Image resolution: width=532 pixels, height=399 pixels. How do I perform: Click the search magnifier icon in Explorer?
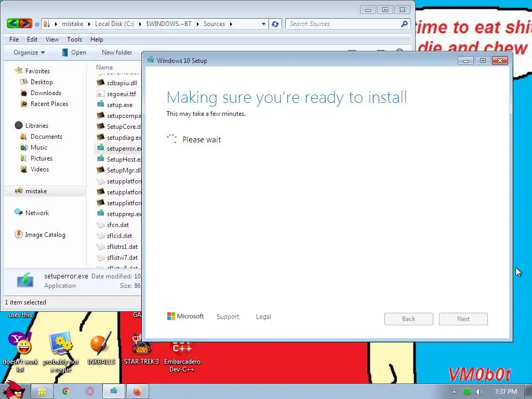tap(404, 24)
